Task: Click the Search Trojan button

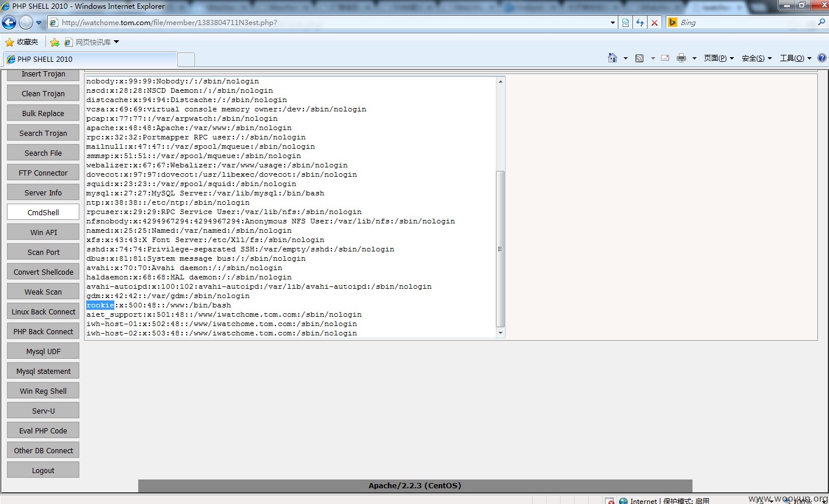Action: pos(43,133)
